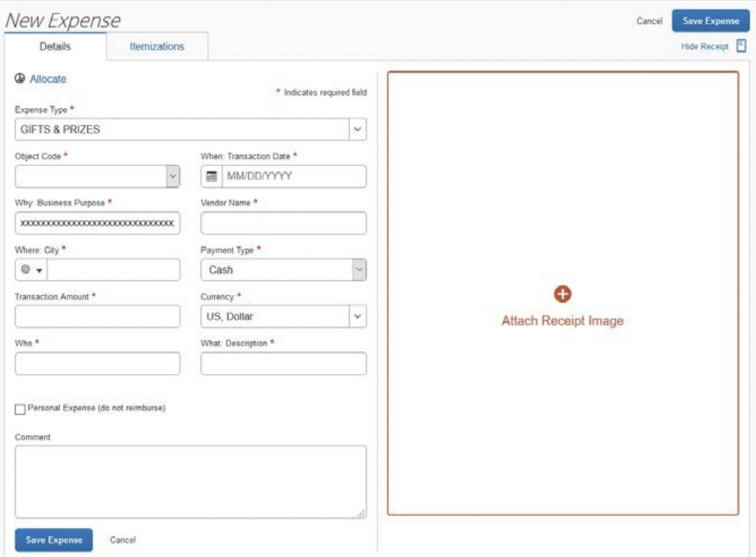Click the Hide Receipt link
The width and height of the screenshot is (756, 557).
tap(704, 47)
